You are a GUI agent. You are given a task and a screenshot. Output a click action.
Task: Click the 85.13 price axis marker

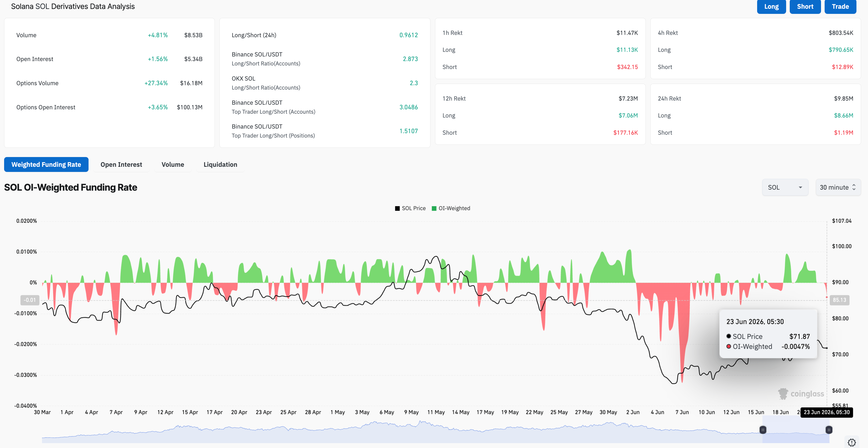[x=839, y=300]
